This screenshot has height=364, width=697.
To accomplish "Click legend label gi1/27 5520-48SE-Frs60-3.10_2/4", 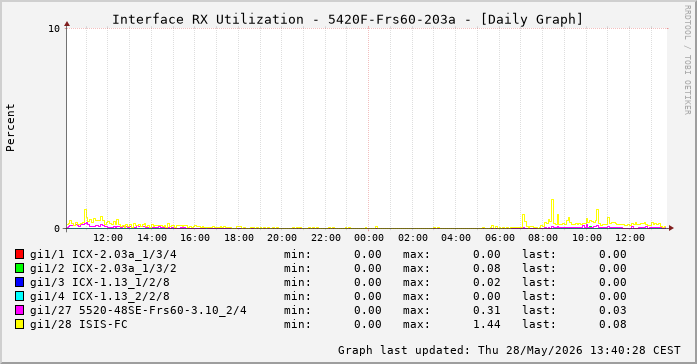I will click(138, 310).
